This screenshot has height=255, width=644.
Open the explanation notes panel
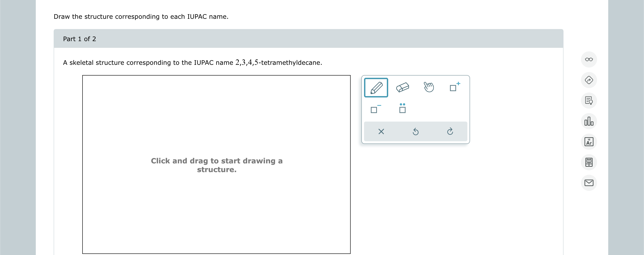tap(589, 101)
